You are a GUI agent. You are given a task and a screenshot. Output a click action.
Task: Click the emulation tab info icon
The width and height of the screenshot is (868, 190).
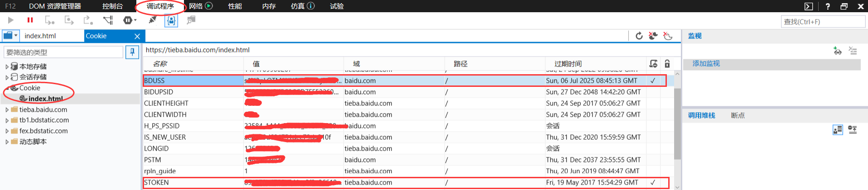coord(311,6)
